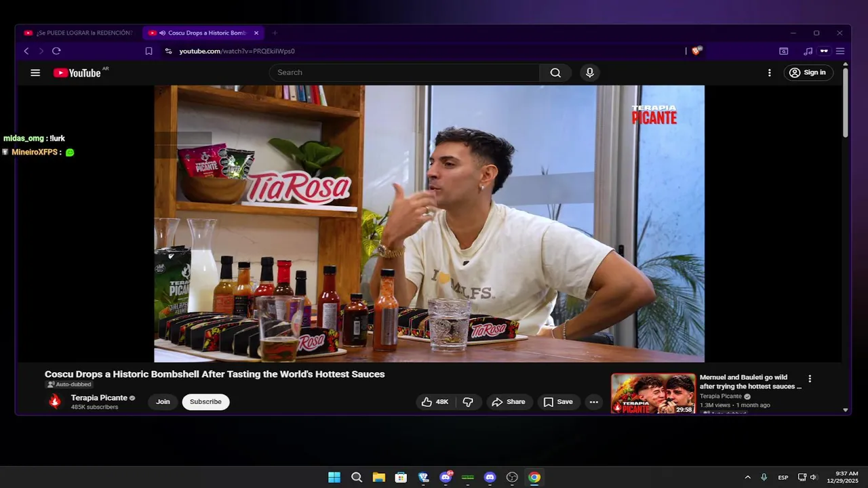The width and height of the screenshot is (868, 488).
Task: Click the magnifier search button on YouTube
Action: point(555,73)
